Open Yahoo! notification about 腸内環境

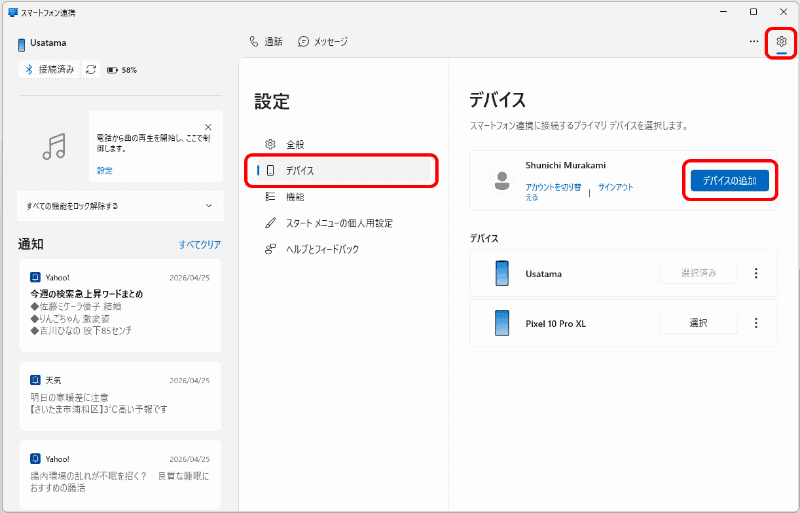pos(120,475)
